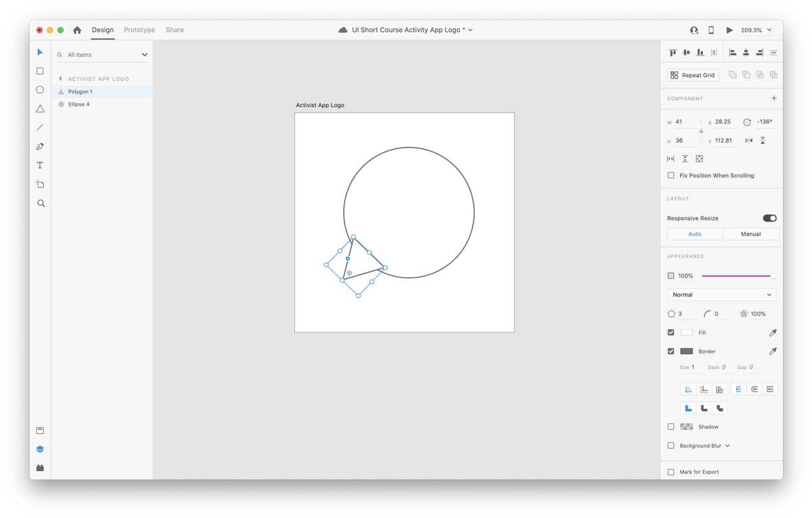Select the Polygon 1 layer
This screenshot has height=518, width=812.
[x=103, y=91]
